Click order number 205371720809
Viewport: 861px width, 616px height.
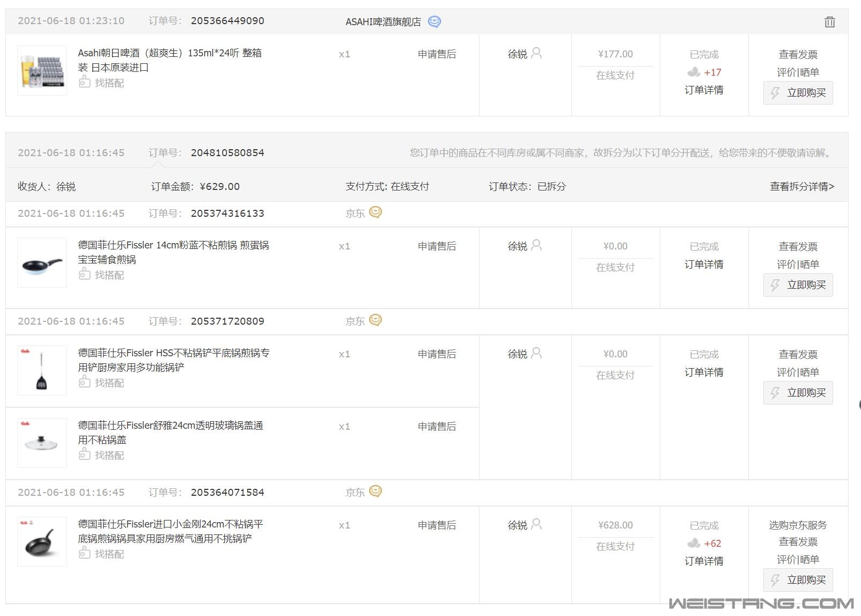pos(227,321)
